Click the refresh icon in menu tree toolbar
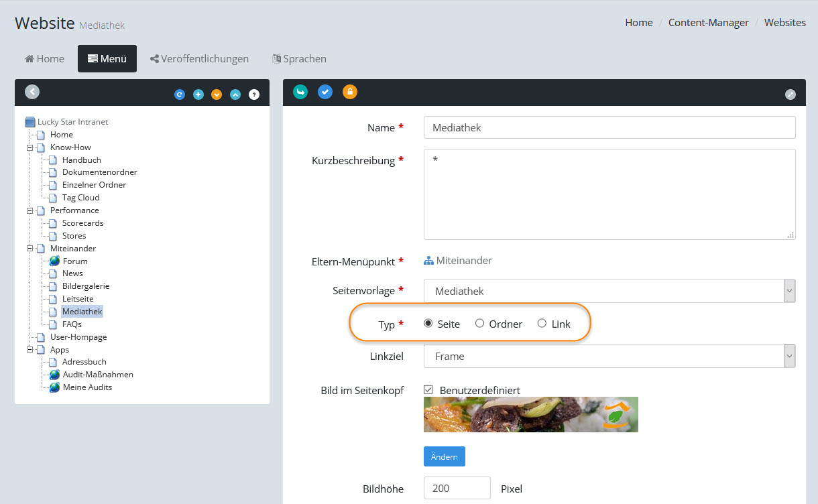 [179, 94]
